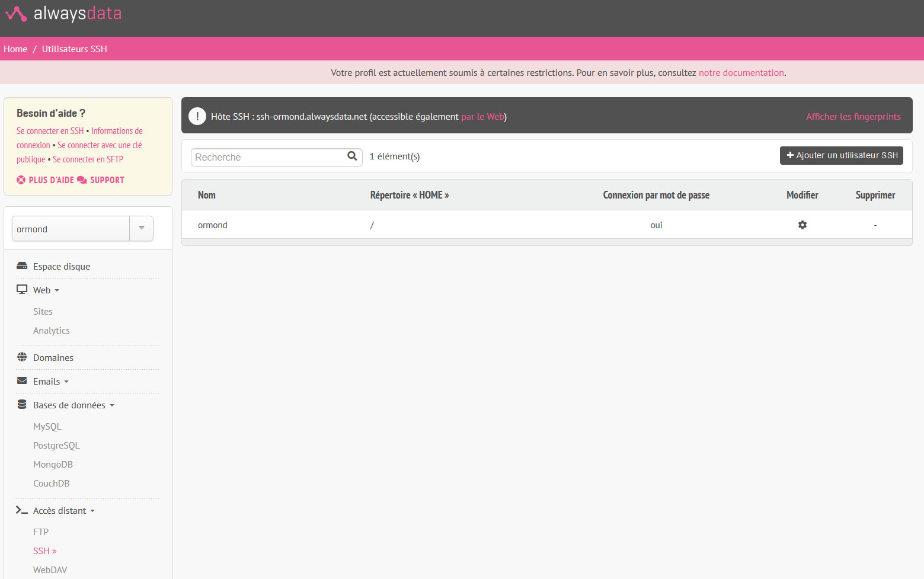Click the alwaysdata logo icon

[x=16, y=14]
